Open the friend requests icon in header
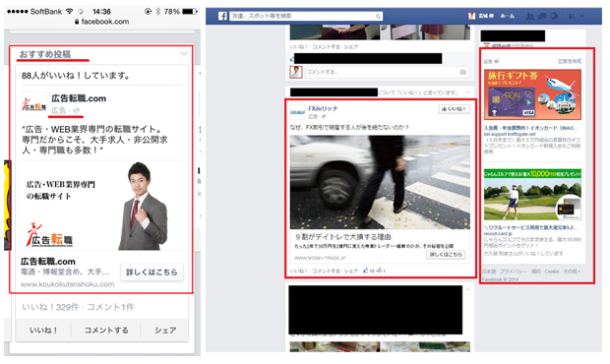Screen dimensions: 610x364 point(529,17)
